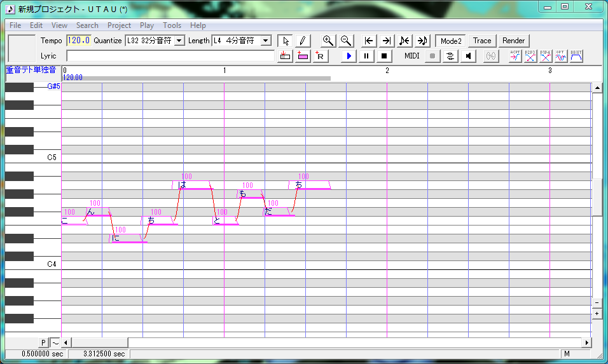The height and width of the screenshot is (364, 608).
Task: Click the Render button
Action: (513, 41)
